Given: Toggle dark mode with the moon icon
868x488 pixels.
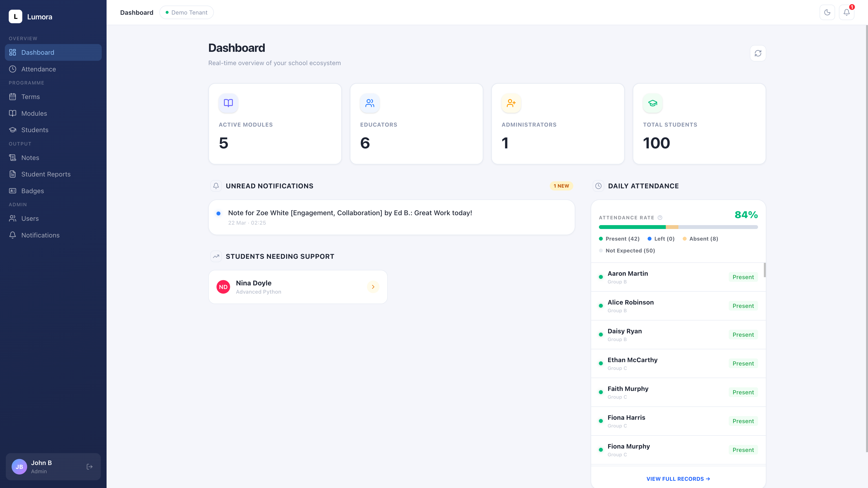Looking at the screenshot, I should (827, 12).
